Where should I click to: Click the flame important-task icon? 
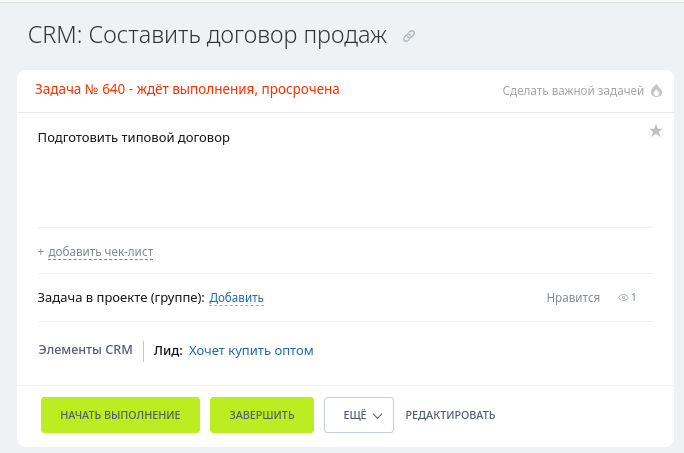pyautogui.click(x=656, y=91)
